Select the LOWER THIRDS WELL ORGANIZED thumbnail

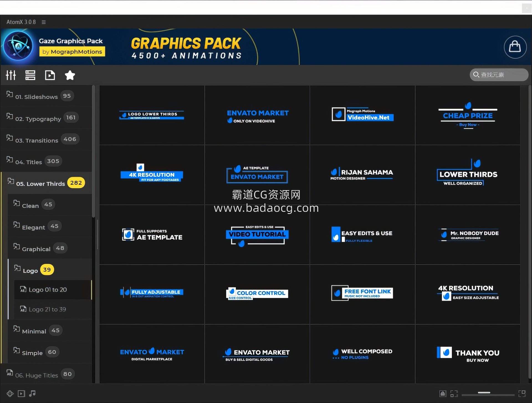point(468,175)
